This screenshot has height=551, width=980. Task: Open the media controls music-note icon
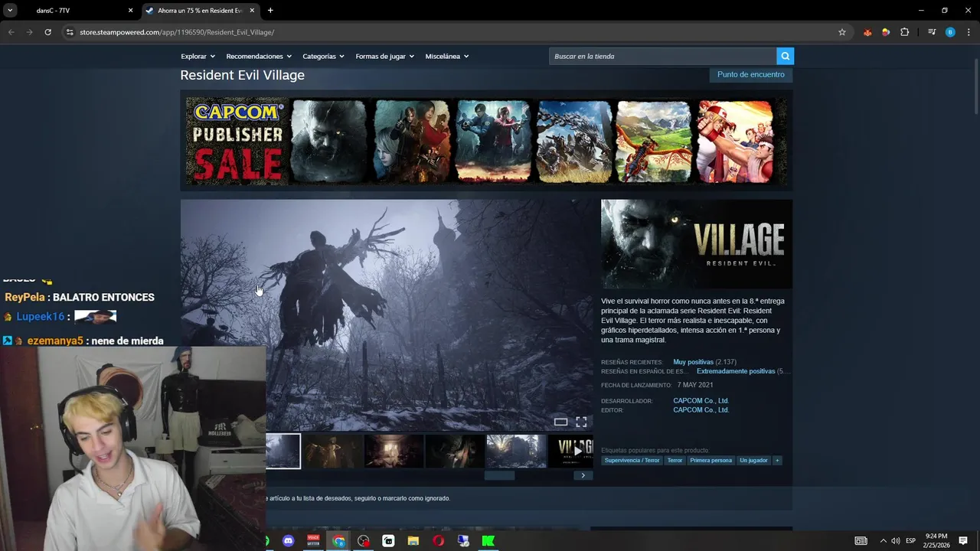(932, 32)
